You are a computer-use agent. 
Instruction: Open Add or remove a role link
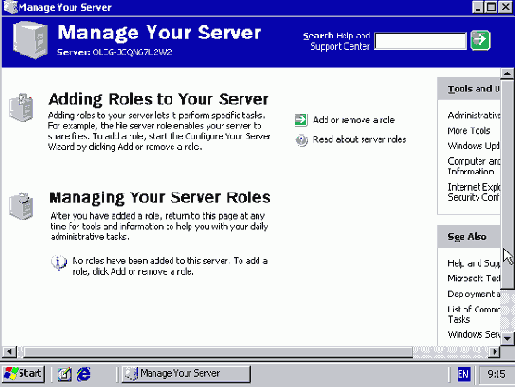[x=354, y=120]
